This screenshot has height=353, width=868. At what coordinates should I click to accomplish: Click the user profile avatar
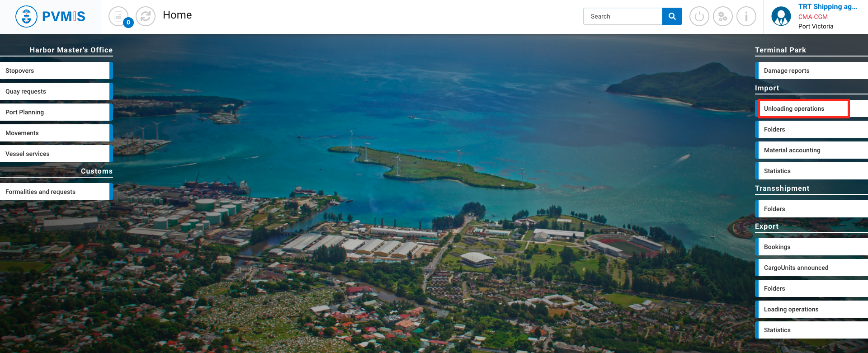click(781, 17)
